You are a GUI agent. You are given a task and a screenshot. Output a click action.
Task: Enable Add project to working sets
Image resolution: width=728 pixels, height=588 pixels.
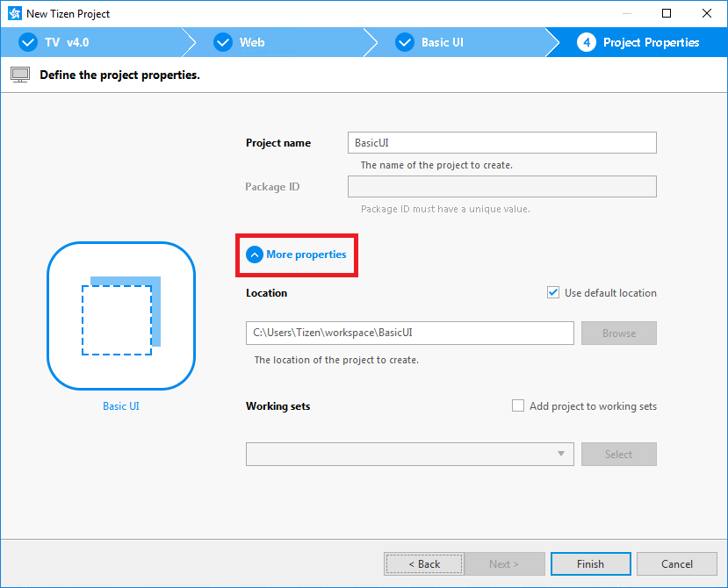coord(518,406)
